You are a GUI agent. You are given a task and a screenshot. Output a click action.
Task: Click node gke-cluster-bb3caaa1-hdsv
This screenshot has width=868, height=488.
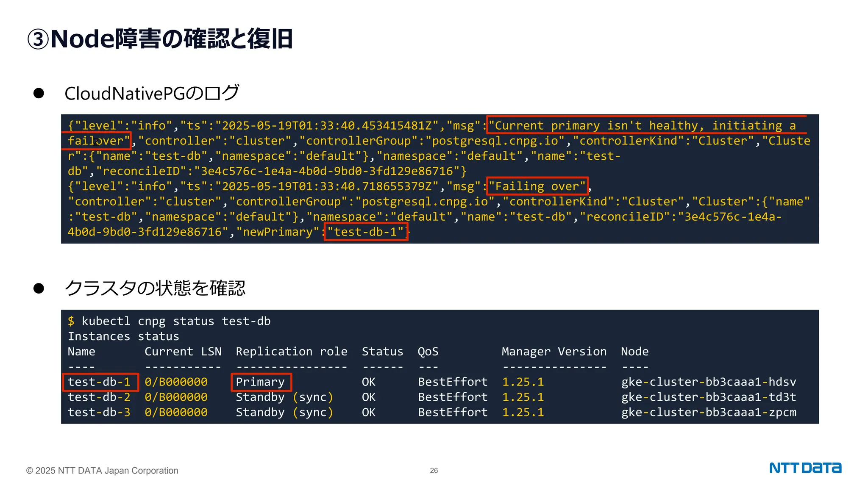tap(708, 382)
